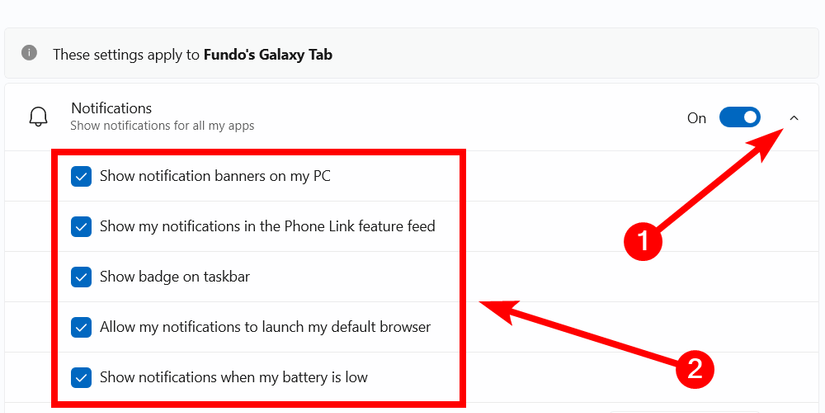Uncheck Show notification banners on my PC checkbox
This screenshot has width=825, height=413.
click(x=81, y=177)
